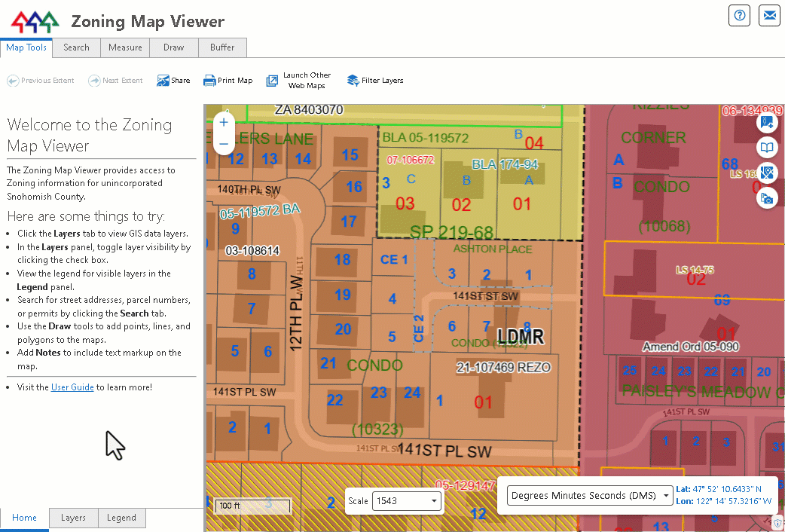Zoom out with the minus button
Image resolution: width=785 pixels, height=532 pixels.
click(224, 144)
